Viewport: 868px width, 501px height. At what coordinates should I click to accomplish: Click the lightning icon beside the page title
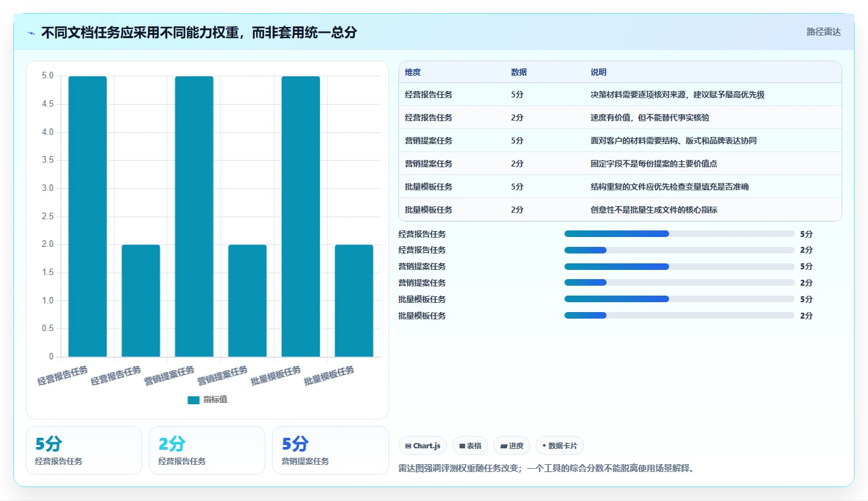32,32
